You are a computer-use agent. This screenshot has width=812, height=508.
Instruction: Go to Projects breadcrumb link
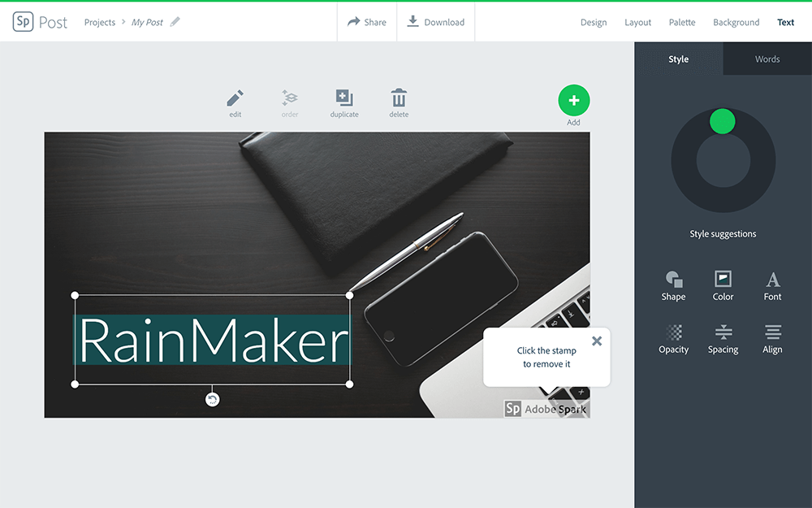(100, 22)
